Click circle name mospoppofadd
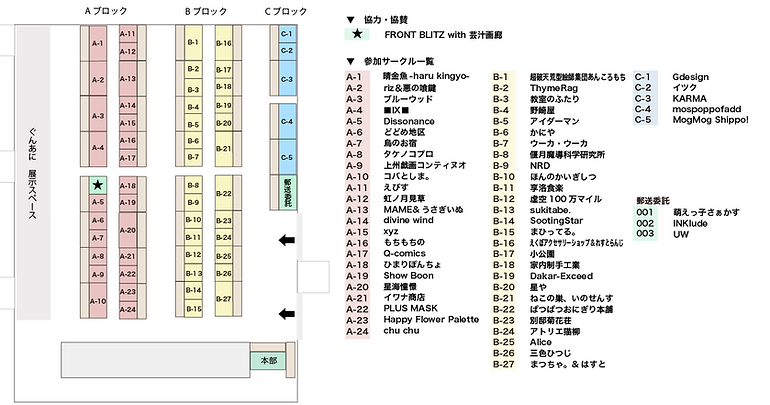 (x=706, y=109)
